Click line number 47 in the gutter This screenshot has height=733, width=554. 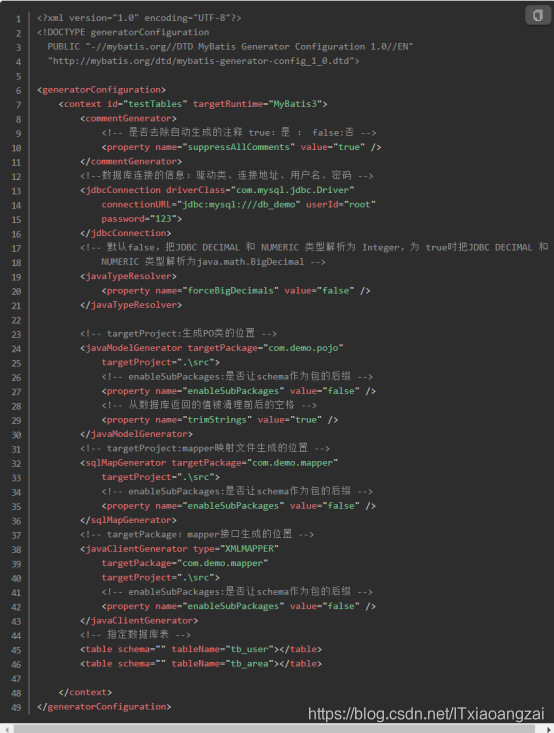point(16,679)
